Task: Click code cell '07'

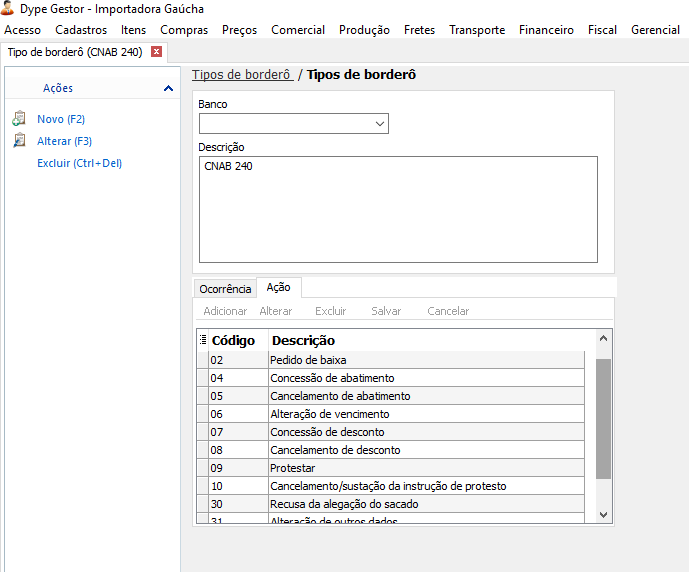Action: [238, 432]
